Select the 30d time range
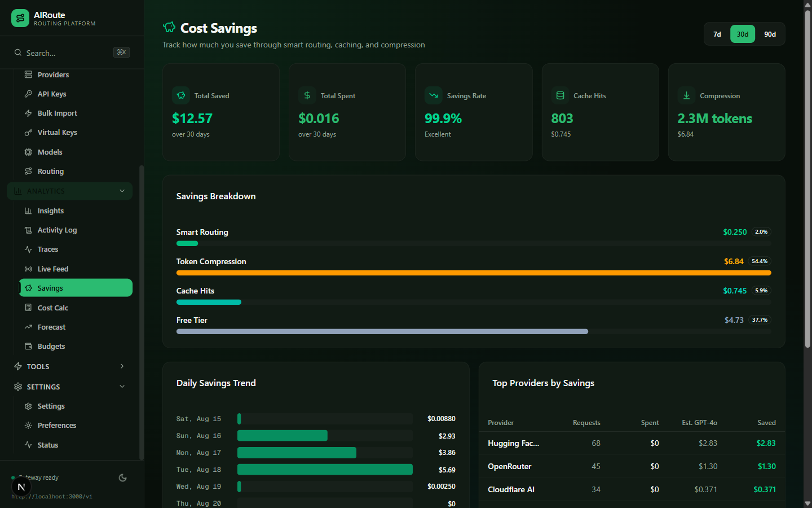The image size is (812, 508). 743,34
